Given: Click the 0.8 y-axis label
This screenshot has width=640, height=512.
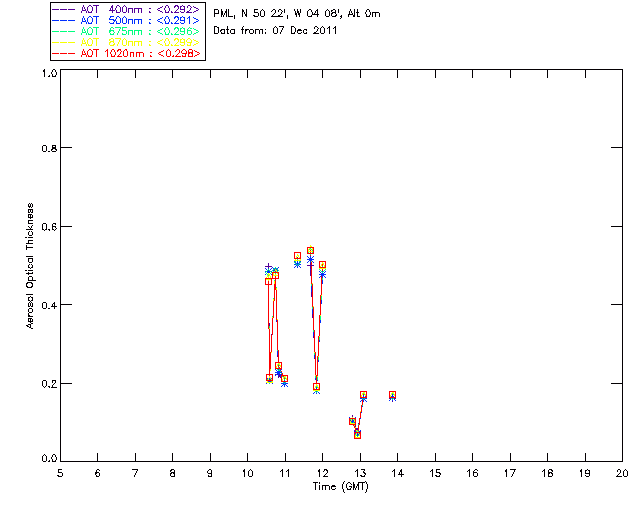Looking at the screenshot, I should pos(49,148).
